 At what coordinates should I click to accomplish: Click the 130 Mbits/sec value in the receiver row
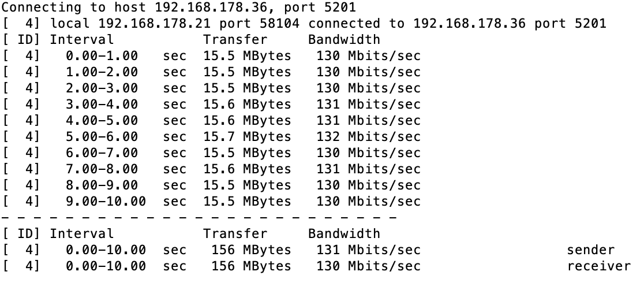[x=368, y=266]
